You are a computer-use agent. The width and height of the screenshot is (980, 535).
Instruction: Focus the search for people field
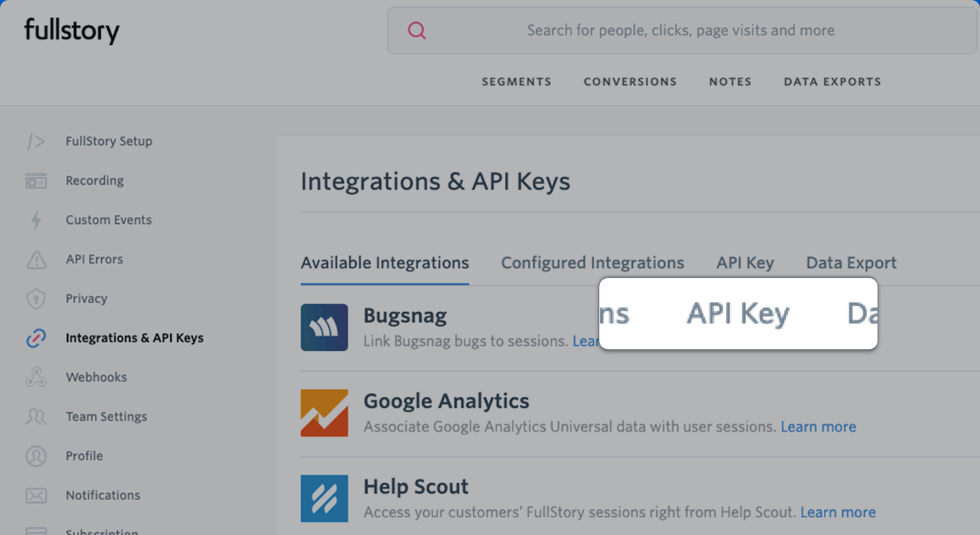682,31
